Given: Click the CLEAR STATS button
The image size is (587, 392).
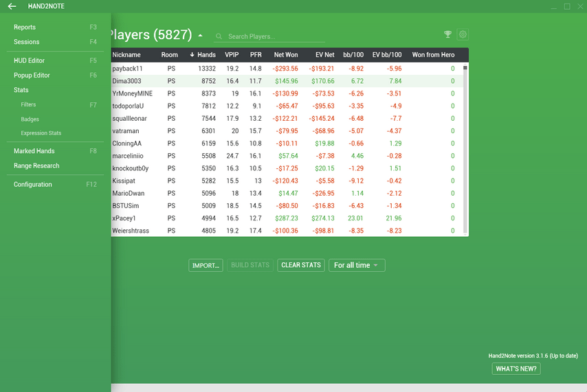Looking at the screenshot, I should 301,265.
